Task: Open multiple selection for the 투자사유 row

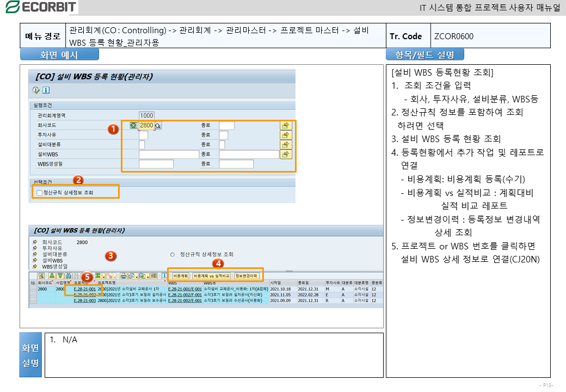Action: pos(286,136)
